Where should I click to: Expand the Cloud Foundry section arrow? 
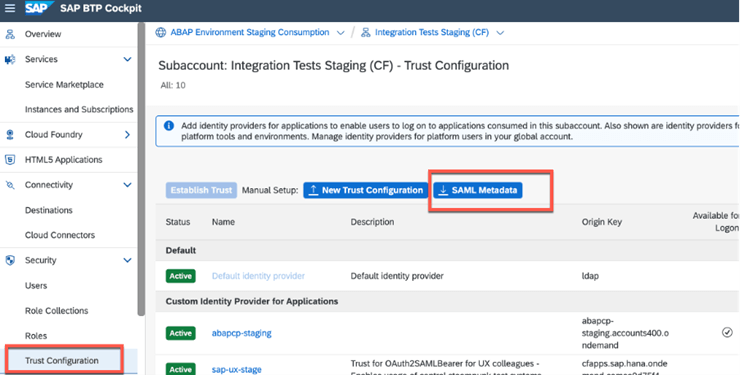click(127, 135)
